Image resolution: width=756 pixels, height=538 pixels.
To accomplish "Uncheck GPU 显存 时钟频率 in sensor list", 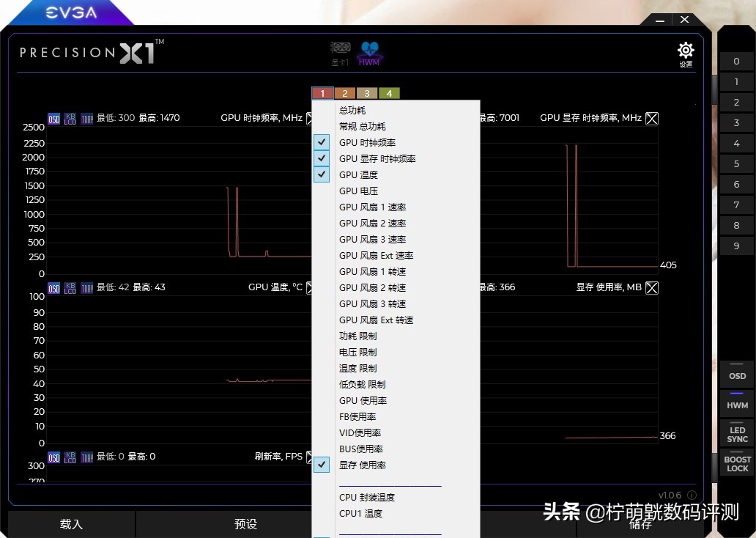I will point(321,158).
